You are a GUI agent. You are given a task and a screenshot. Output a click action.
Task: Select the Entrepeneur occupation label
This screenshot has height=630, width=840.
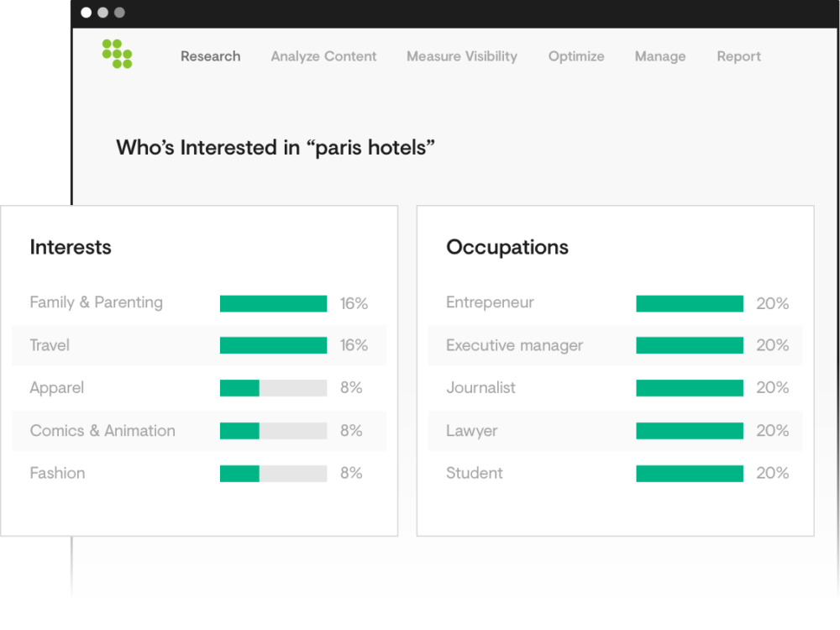point(491,302)
